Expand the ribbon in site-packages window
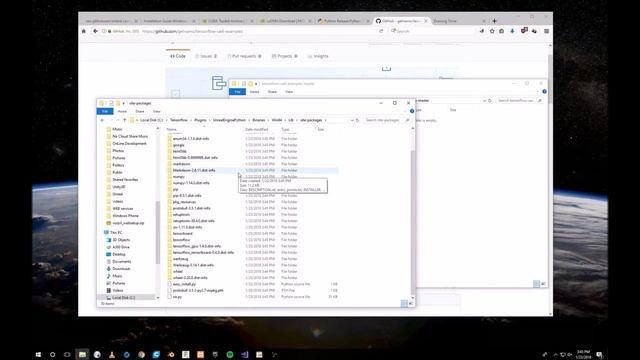Image resolution: width=640 pixels, height=360 pixels. coord(406,111)
